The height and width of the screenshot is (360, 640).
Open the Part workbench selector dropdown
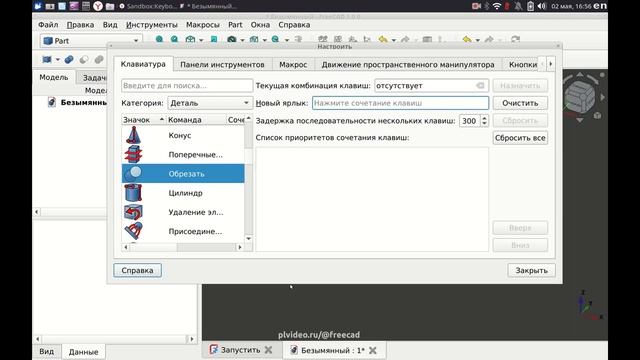(x=91, y=41)
